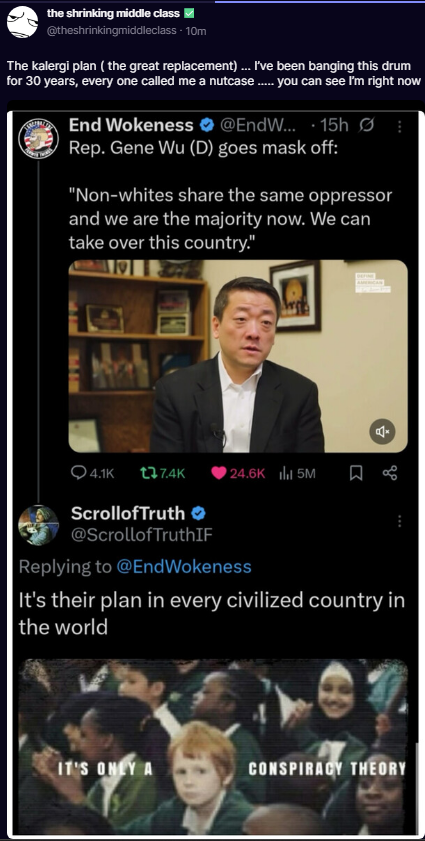
Task: Click the green verified checkmark badge
Action: click(189, 13)
